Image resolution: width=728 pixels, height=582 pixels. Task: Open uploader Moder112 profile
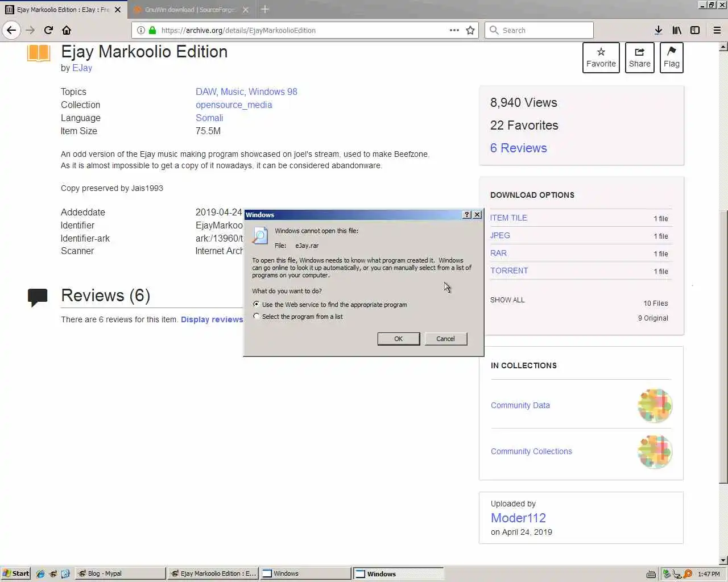point(518,518)
